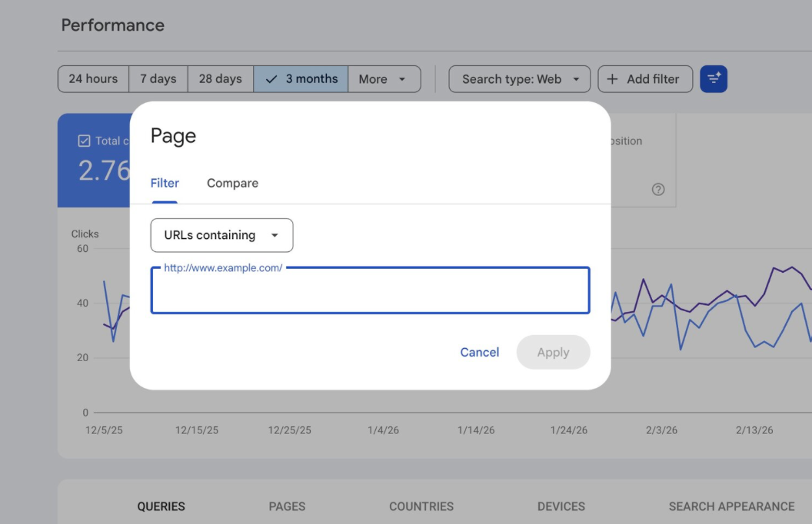The image size is (812, 524).
Task: Click the URL filter text field
Action: [x=370, y=292]
